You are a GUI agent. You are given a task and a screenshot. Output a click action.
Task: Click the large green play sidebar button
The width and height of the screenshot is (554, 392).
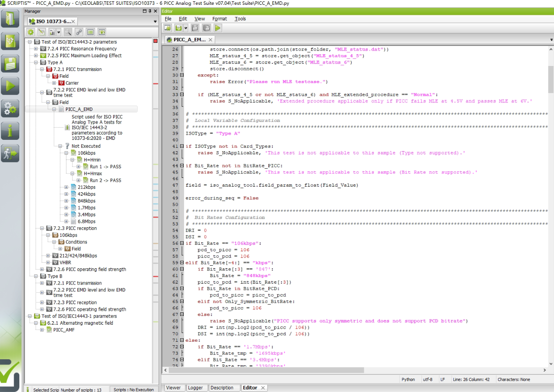(10, 86)
